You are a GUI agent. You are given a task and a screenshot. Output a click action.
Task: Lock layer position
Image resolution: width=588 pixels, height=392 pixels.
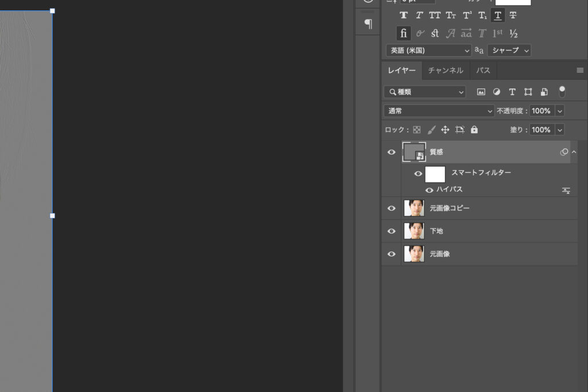tap(445, 130)
